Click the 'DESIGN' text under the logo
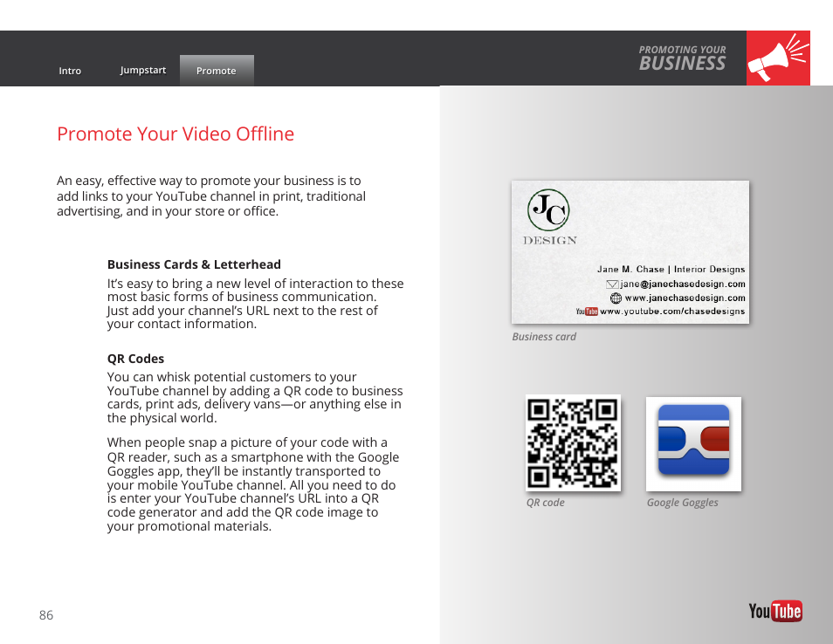Viewport: 833px width, 644px height. click(x=550, y=241)
